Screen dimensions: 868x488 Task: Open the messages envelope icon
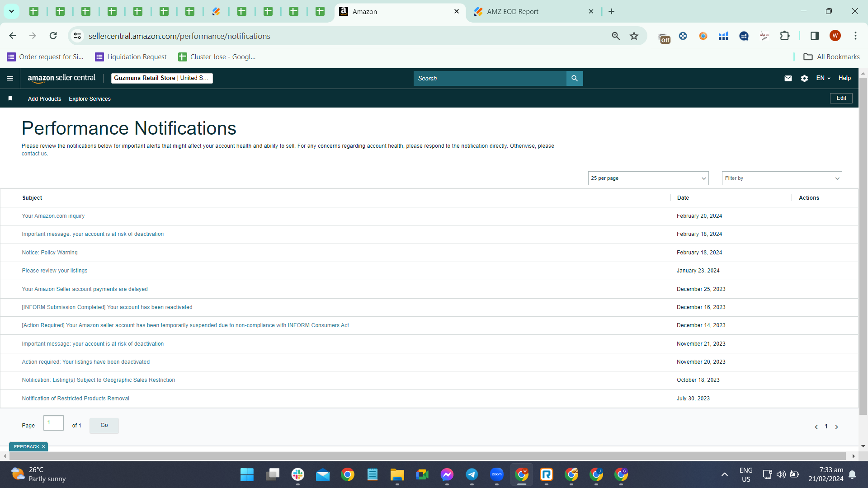pos(788,78)
